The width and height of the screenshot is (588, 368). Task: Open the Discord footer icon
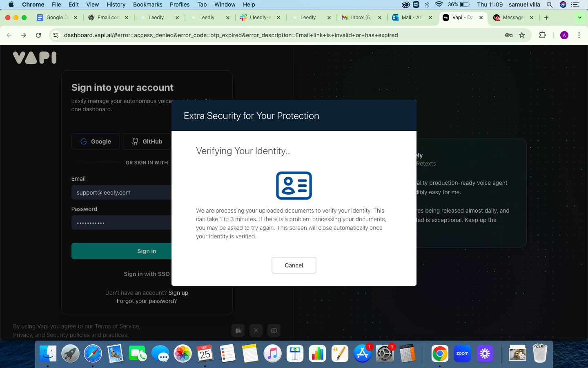[x=274, y=330]
